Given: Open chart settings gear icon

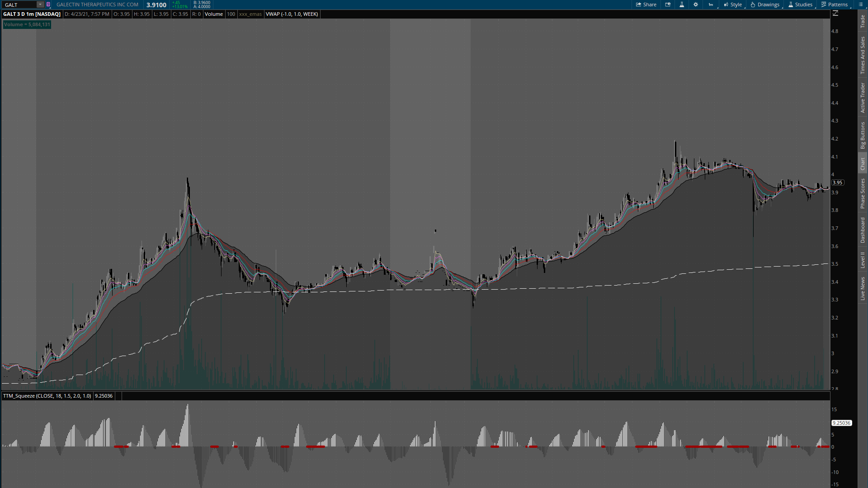Looking at the screenshot, I should (x=696, y=5).
